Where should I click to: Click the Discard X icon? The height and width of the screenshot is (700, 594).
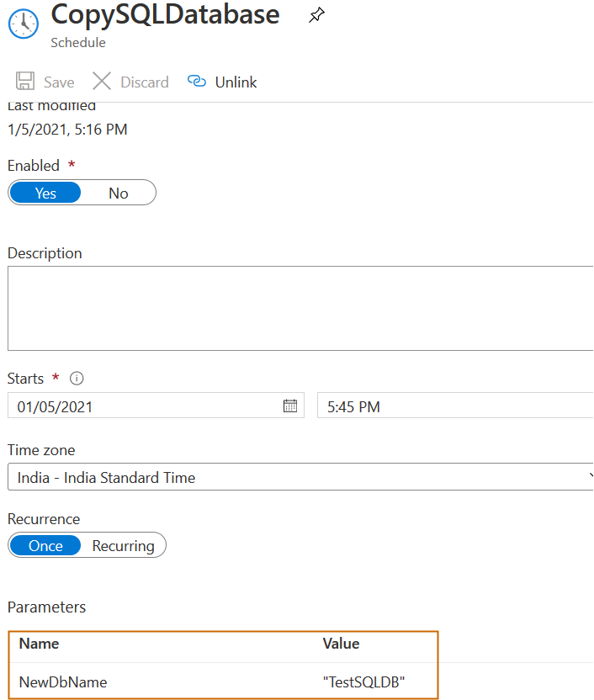(x=102, y=82)
